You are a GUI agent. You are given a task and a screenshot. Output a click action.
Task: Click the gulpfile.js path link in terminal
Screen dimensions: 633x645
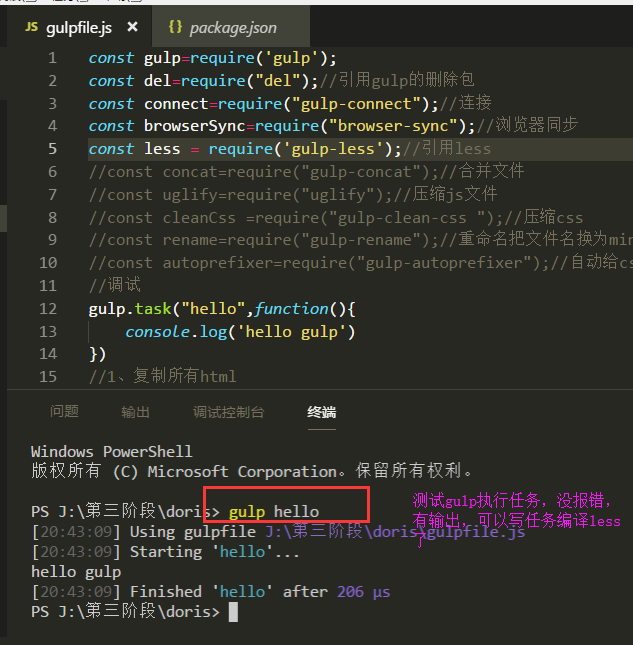click(395, 532)
